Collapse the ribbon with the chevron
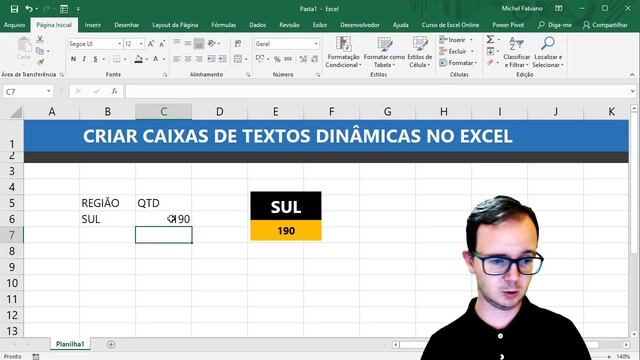Screen dimensions: 640x360 [x=632, y=75]
